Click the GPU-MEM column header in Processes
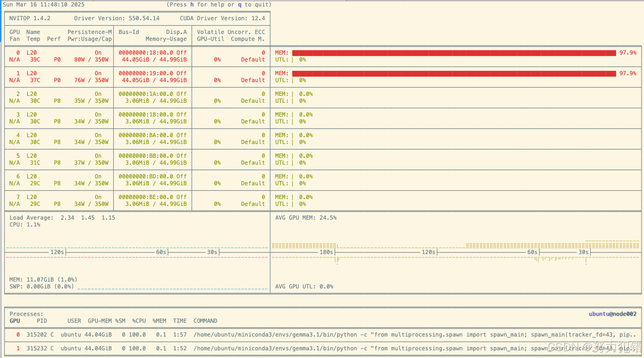The image size is (644, 358). click(x=100, y=321)
